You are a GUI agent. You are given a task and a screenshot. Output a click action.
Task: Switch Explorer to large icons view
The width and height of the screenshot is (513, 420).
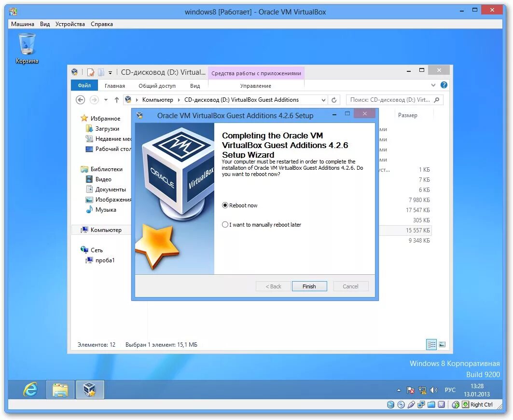[x=442, y=344]
